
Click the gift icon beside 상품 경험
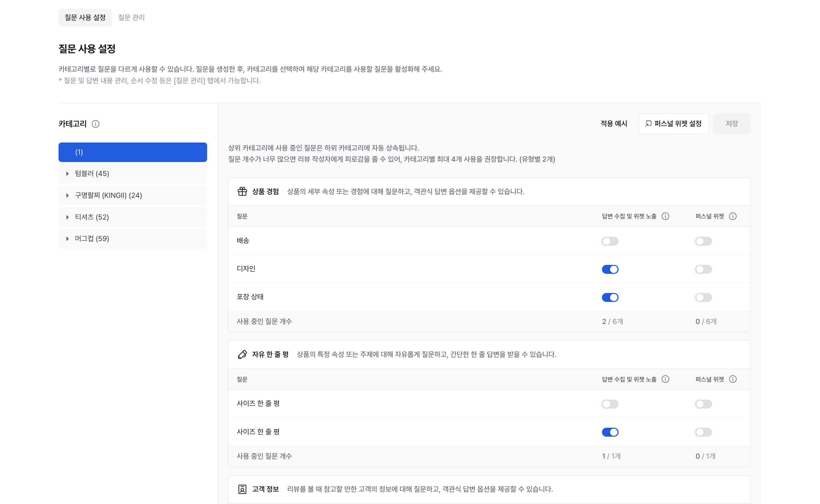[x=242, y=191]
